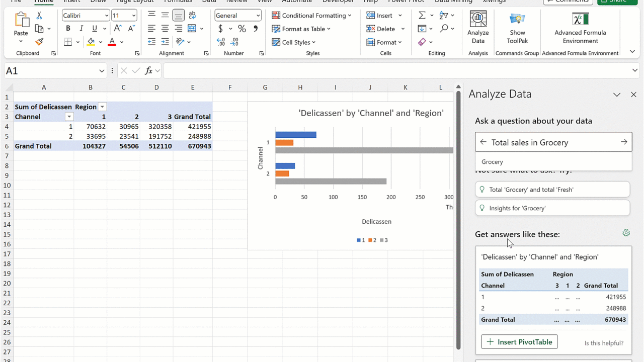Viewport: 644px width, 362px height.
Task: Toggle Italic formatting
Action: point(81,29)
